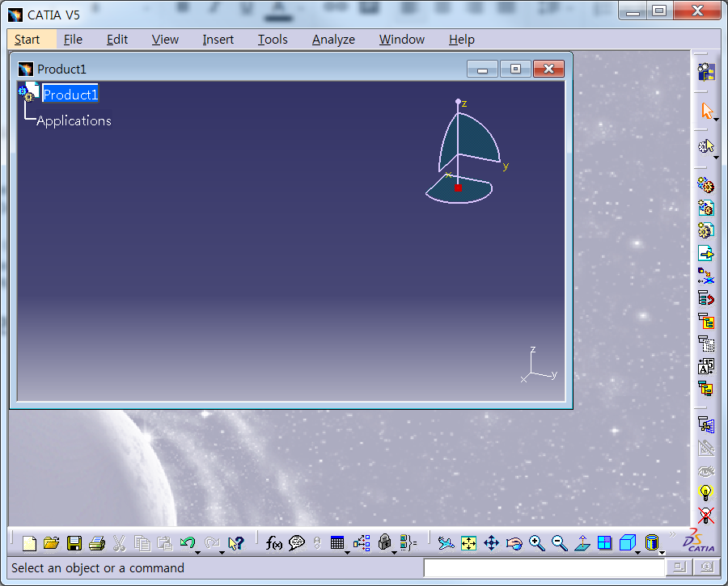The image size is (728, 586).
Task: Open the Help menu
Action: click(x=462, y=40)
